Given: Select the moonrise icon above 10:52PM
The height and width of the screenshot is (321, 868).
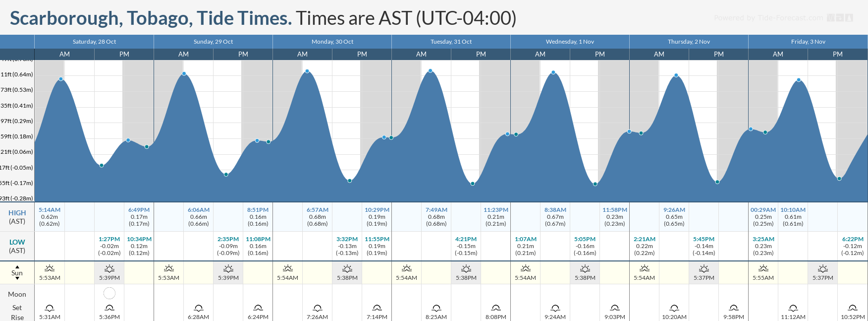Looking at the screenshot, I should tap(853, 308).
